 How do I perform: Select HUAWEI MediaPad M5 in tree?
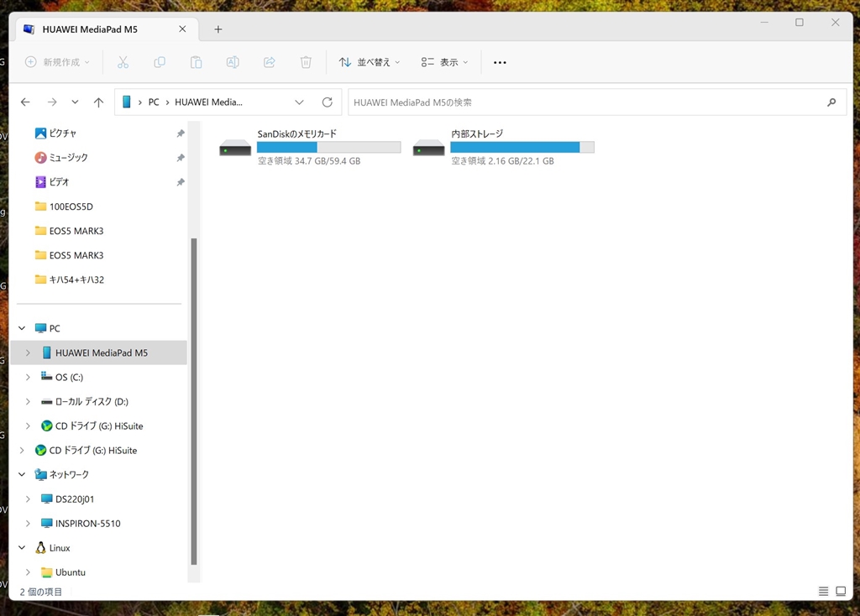click(101, 353)
